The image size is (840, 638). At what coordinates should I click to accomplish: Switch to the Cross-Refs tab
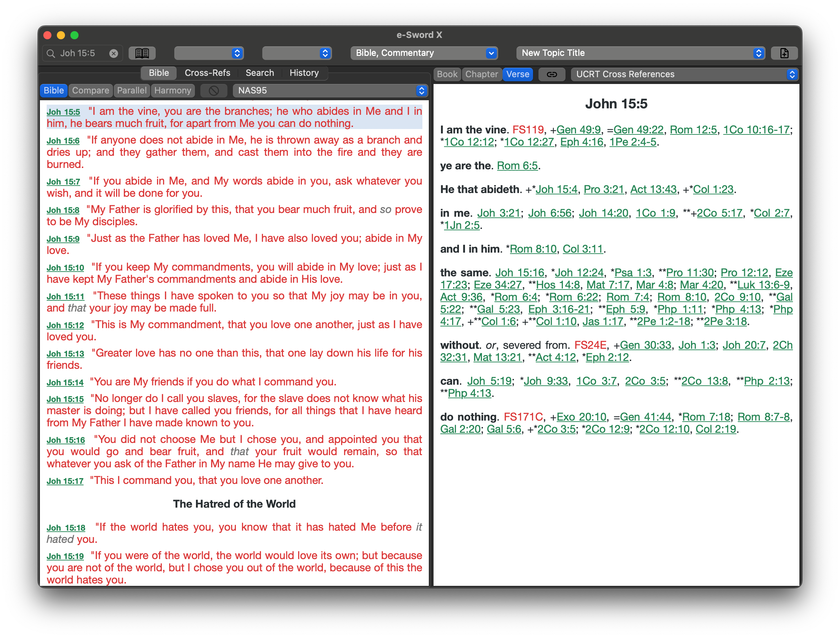point(207,73)
